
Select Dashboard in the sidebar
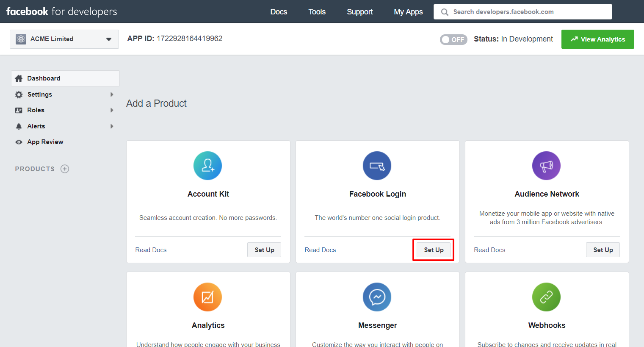point(65,78)
